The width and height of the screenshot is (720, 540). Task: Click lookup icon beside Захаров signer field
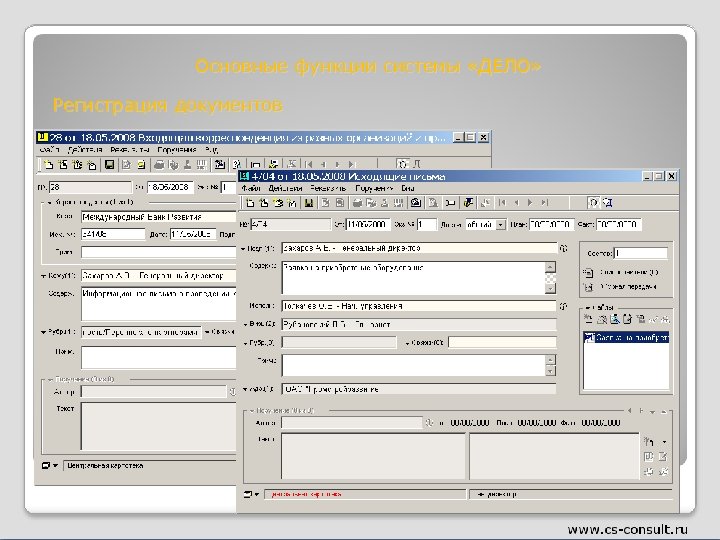coord(563,248)
